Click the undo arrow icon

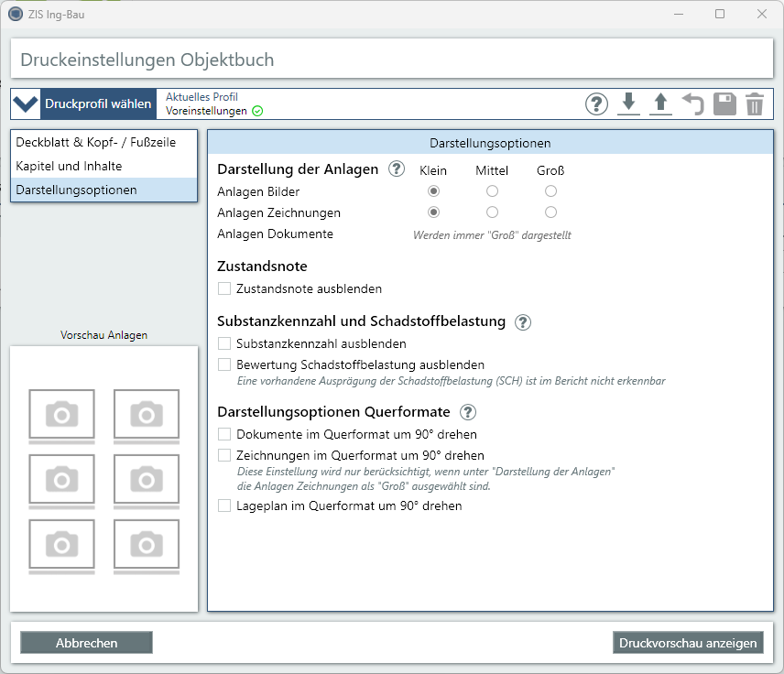tap(692, 104)
